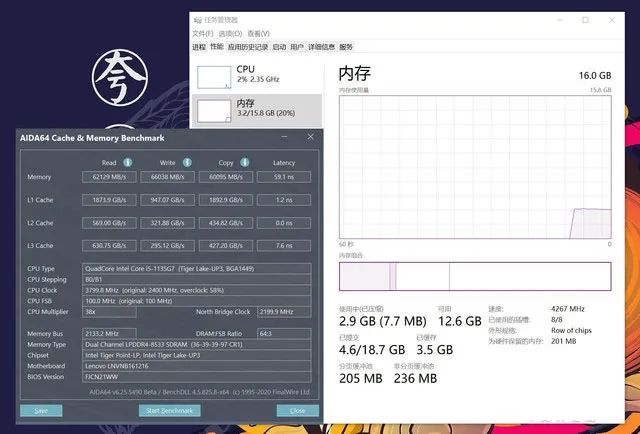Open the 查看(V) menu
Screen dimensions: 640x434
coord(259,33)
